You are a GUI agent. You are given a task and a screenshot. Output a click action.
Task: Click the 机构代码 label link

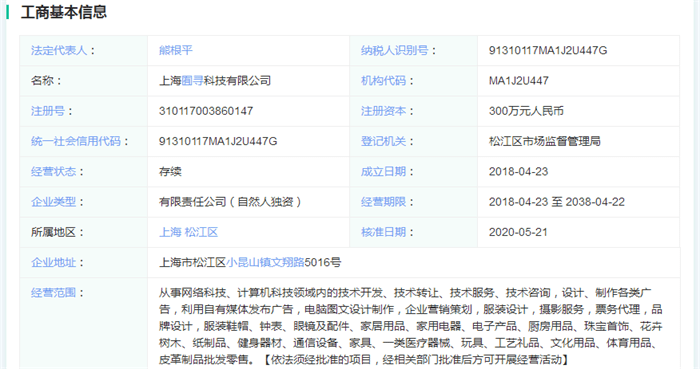tap(383, 81)
